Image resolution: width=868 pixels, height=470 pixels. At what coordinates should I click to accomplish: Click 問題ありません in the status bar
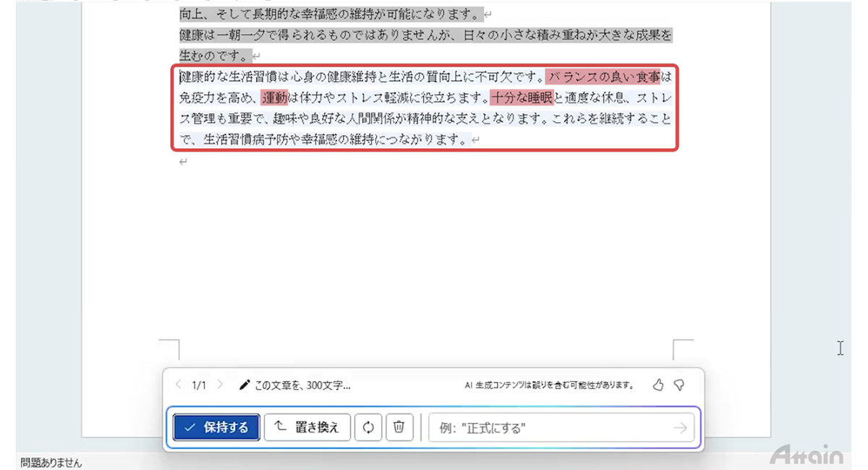pos(51,463)
